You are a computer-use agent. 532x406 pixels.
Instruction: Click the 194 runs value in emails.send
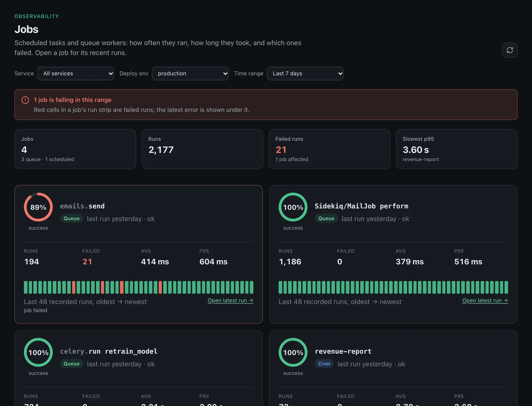(x=31, y=262)
